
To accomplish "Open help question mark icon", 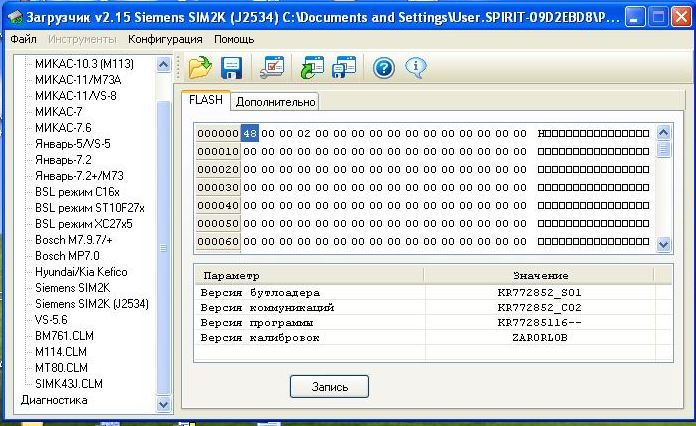I will point(384,68).
